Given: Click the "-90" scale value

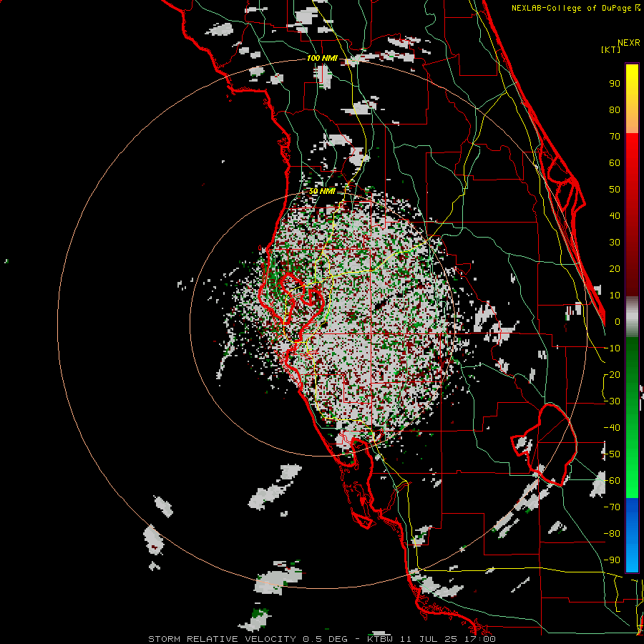Looking at the screenshot, I should tap(612, 560).
